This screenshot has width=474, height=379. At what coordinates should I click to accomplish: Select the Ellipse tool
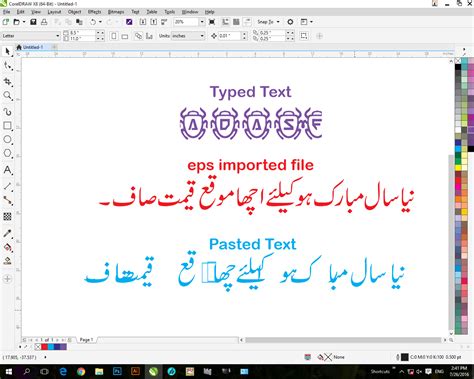coord(7,140)
